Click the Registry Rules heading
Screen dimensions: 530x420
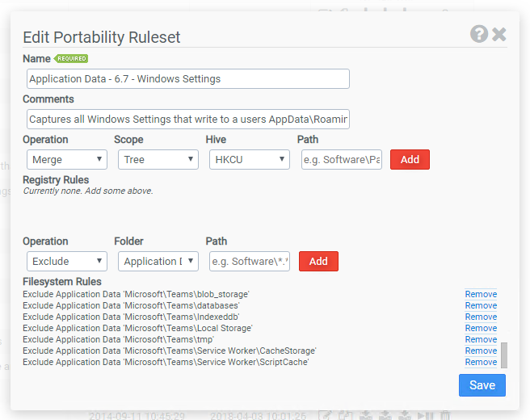pos(56,180)
